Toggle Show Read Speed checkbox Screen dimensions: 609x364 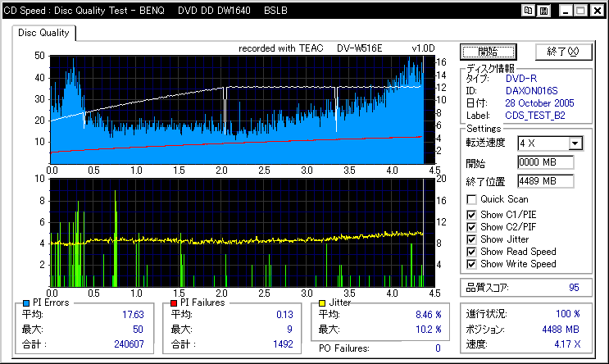[471, 252]
